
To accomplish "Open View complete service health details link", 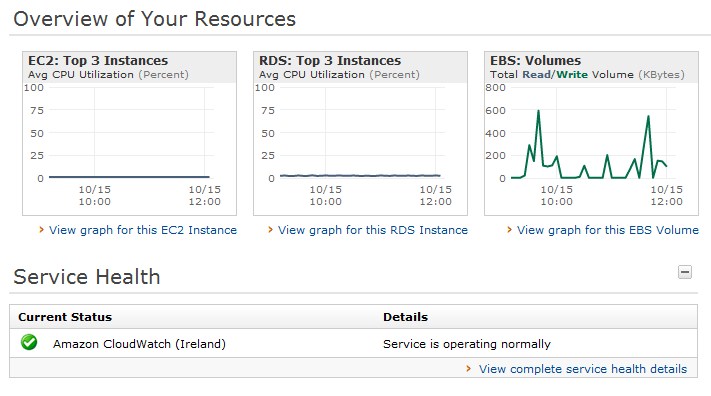I will 583,369.
